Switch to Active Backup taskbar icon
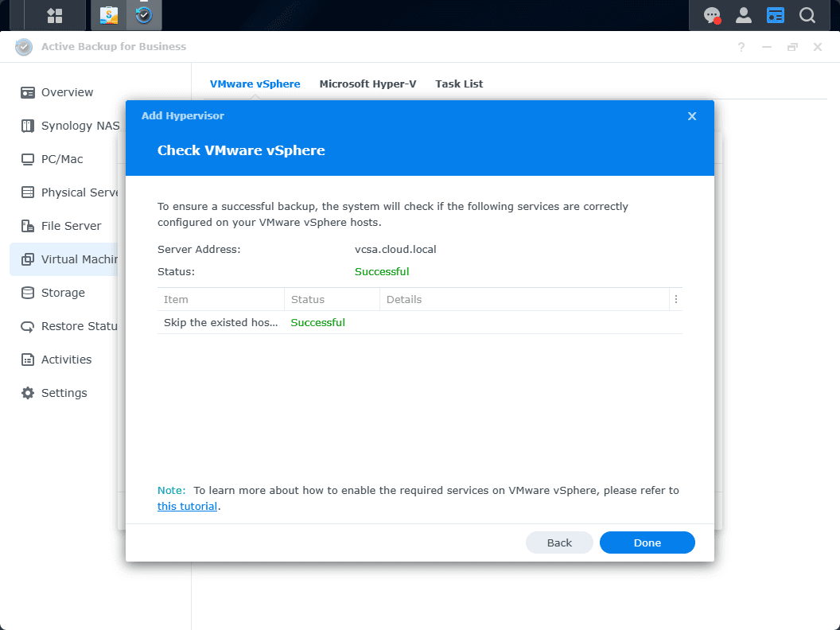The height and width of the screenshot is (630, 840). click(x=143, y=16)
